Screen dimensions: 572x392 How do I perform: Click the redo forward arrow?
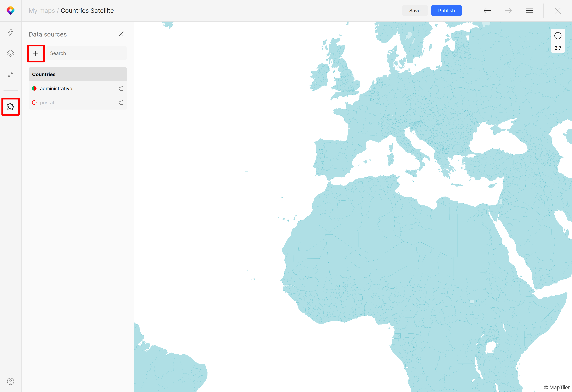(508, 11)
